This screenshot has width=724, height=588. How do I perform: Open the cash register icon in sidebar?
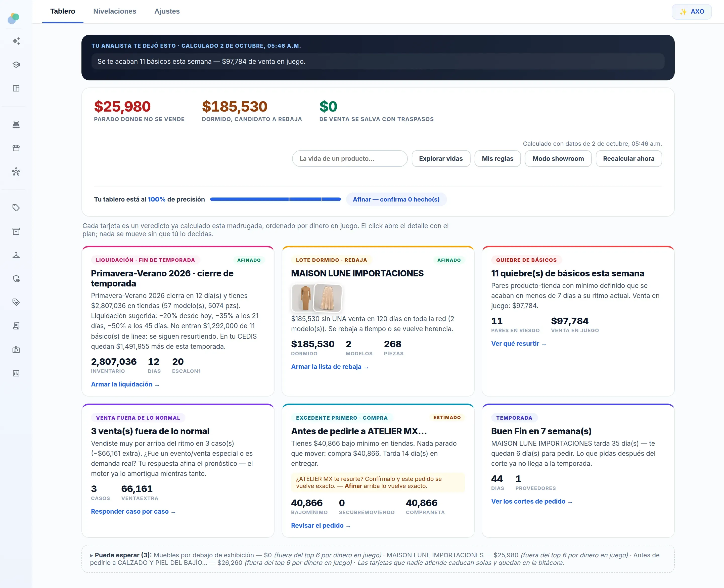16,124
